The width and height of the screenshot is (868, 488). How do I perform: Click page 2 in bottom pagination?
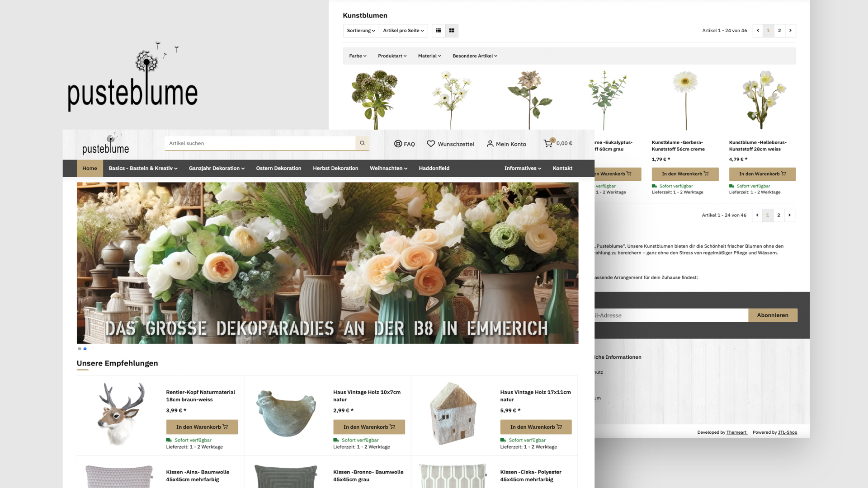778,215
